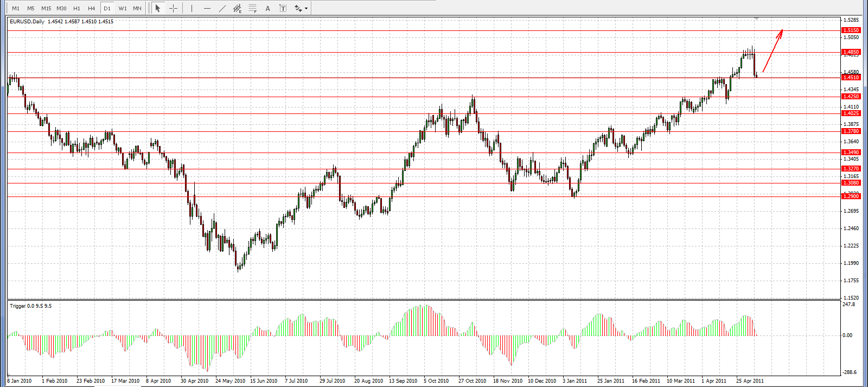This screenshot has height=387, width=868.
Task: Click the text label tool
Action: click(283, 8)
